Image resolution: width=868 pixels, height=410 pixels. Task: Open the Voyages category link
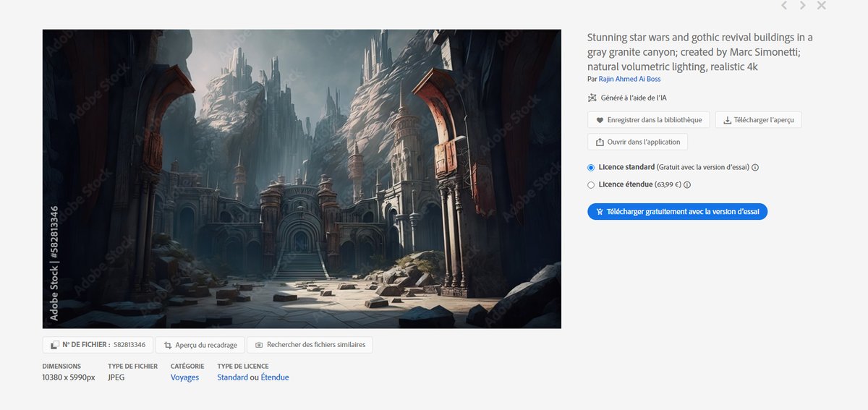click(184, 377)
